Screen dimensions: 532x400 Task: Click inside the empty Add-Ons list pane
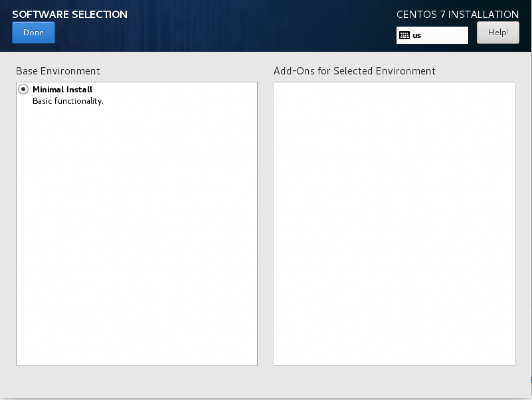[x=394, y=224]
